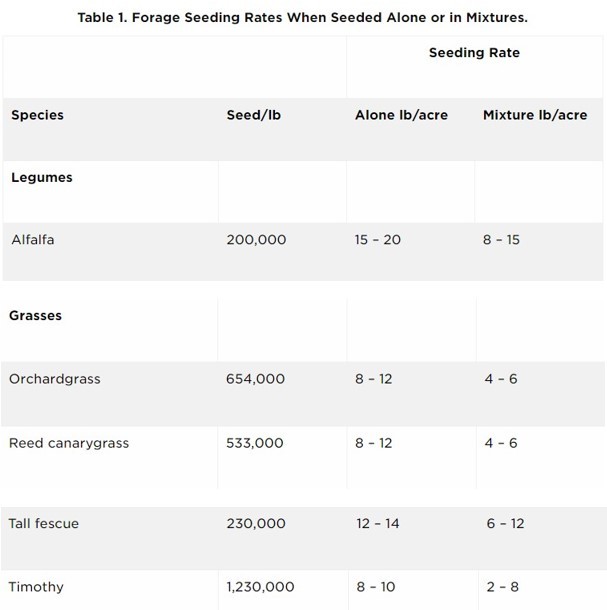Click the Orchardgrass species cell
The image size is (607, 610).
[x=55, y=379]
